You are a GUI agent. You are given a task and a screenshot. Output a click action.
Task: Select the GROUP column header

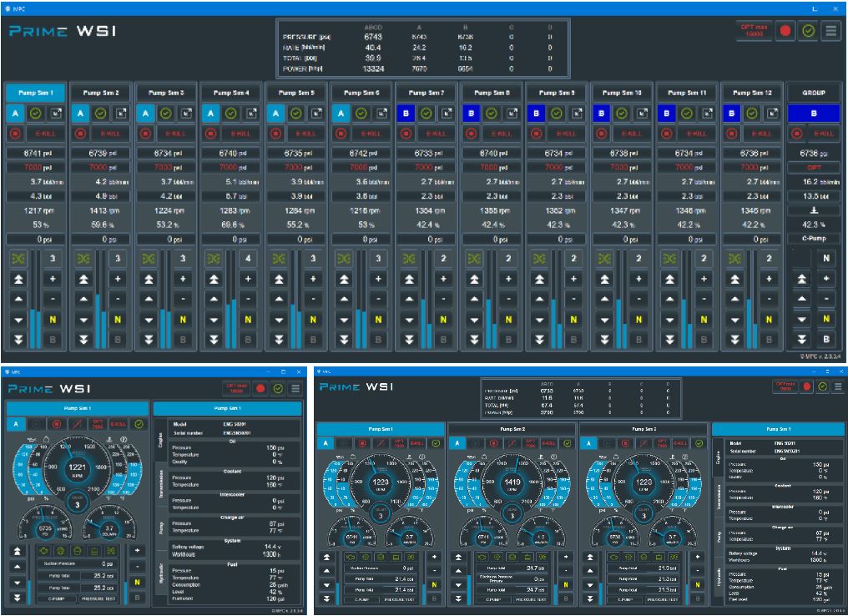[814, 93]
